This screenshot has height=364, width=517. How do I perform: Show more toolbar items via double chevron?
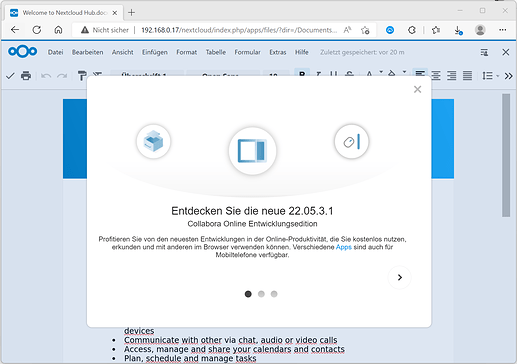click(x=508, y=76)
